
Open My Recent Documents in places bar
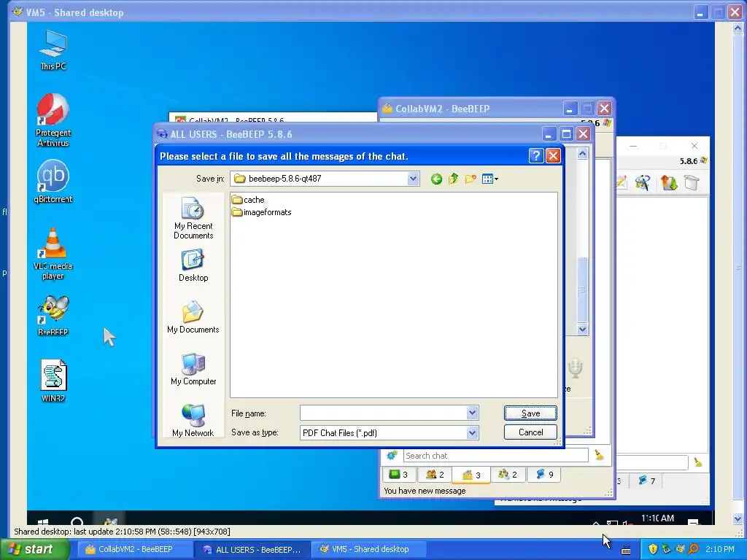tap(193, 218)
